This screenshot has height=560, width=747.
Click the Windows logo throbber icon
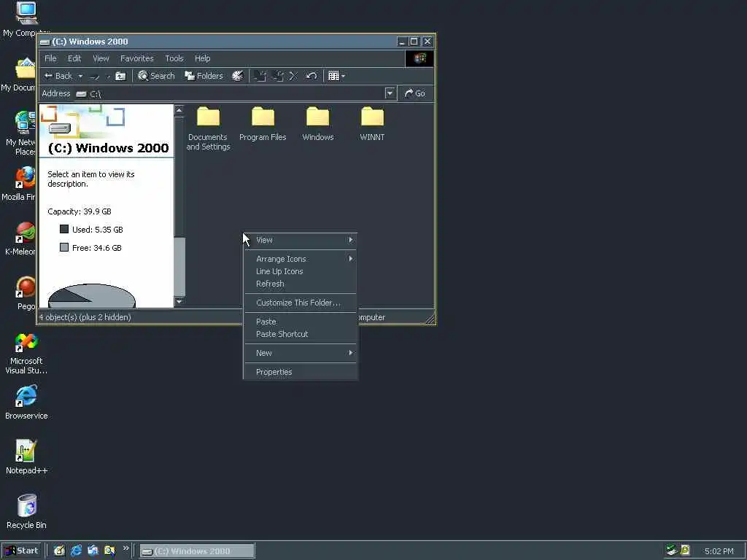point(419,58)
